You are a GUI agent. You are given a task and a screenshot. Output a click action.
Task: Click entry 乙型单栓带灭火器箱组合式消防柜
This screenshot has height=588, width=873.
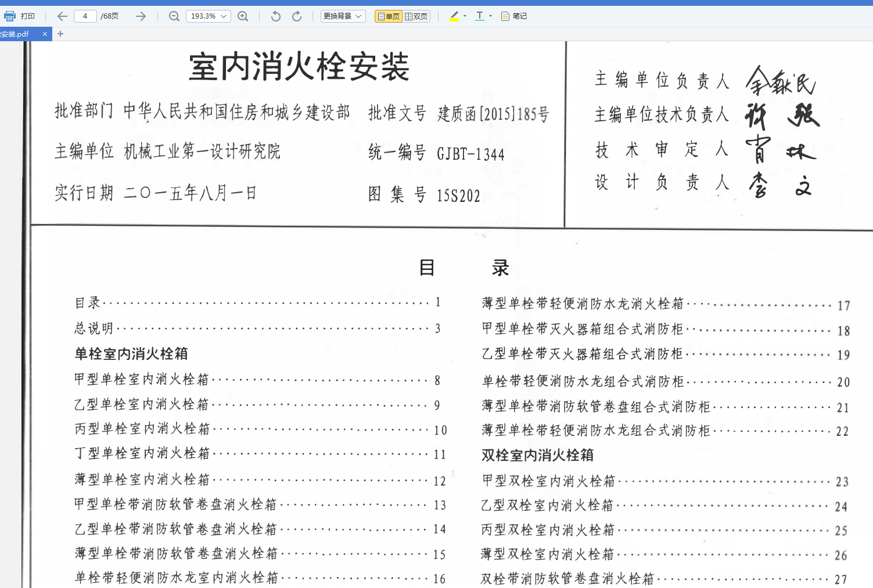click(x=666, y=354)
